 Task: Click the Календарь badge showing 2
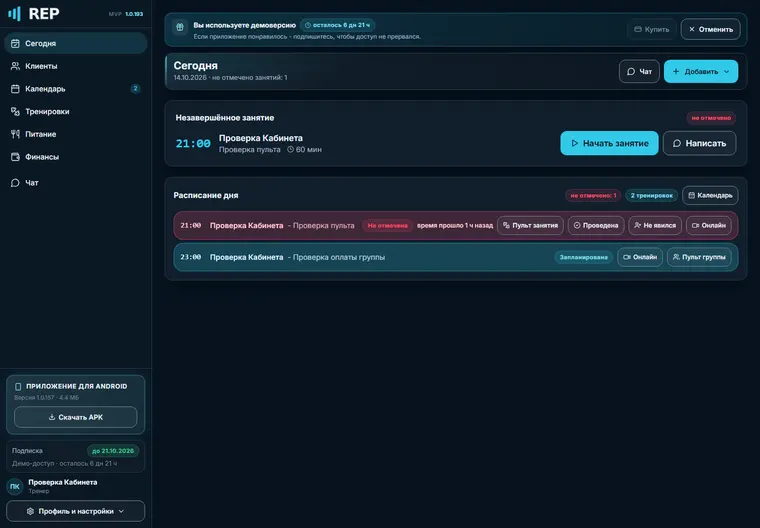click(x=135, y=89)
